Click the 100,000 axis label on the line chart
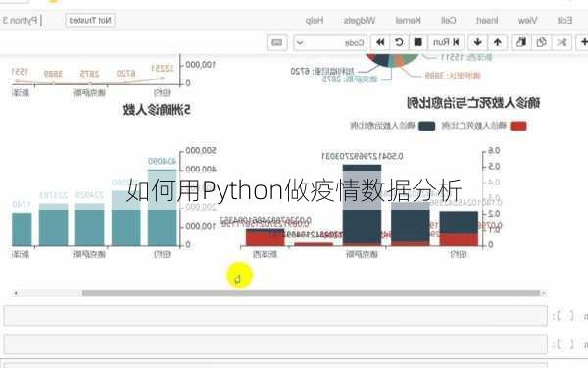 click(201, 65)
